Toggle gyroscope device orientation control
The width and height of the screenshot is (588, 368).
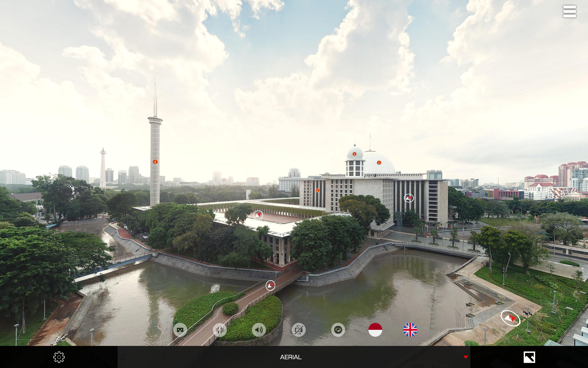298,330
